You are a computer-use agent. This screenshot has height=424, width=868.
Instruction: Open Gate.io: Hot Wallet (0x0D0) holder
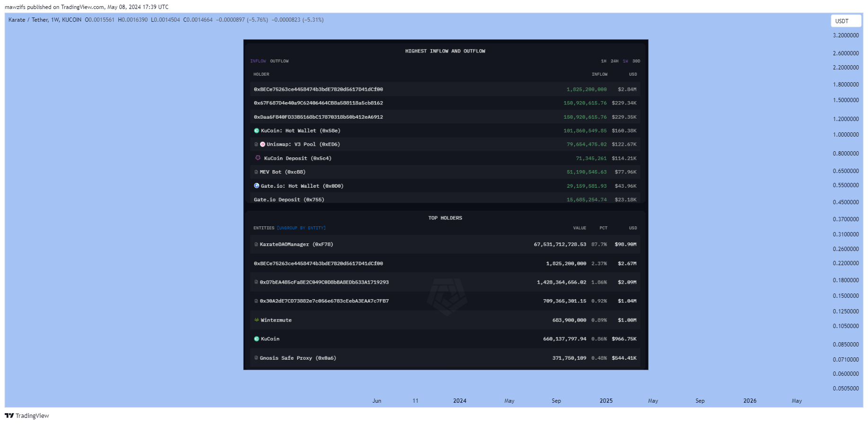(x=302, y=186)
